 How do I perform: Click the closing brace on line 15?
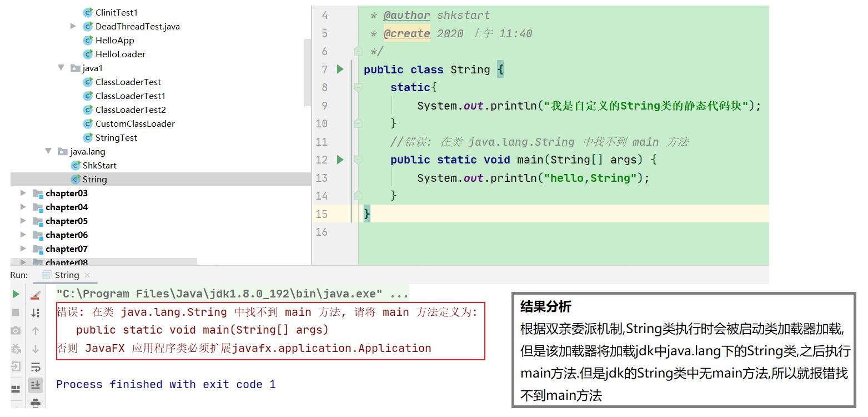coord(367,214)
